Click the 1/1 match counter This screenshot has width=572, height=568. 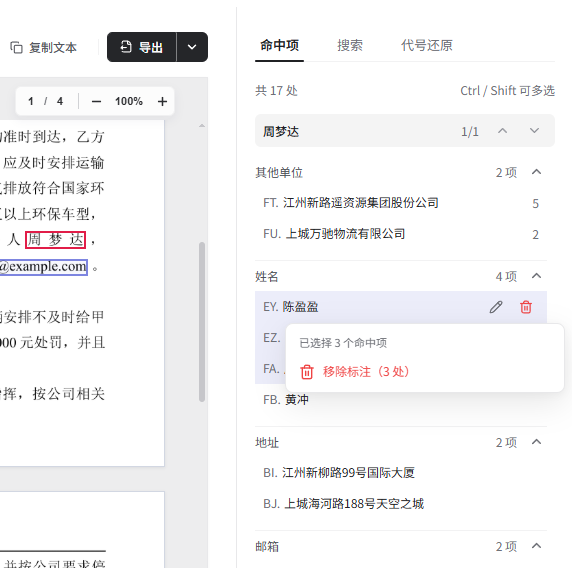(470, 131)
